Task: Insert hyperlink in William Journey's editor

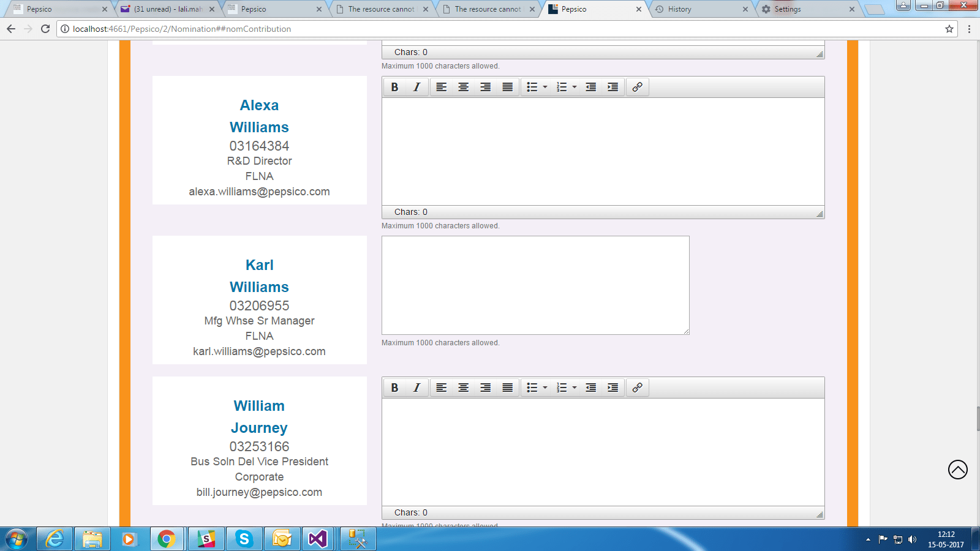Action: pos(638,388)
